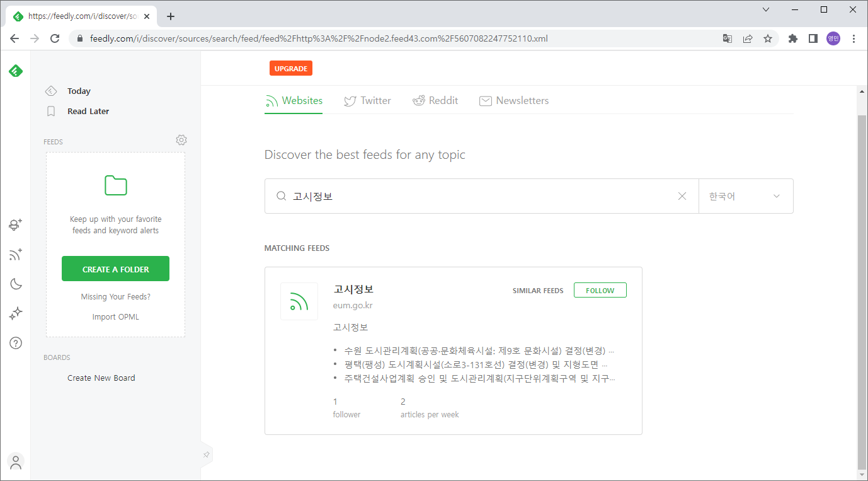Open the 한국어 language dropdown
Image resolution: width=868 pixels, height=481 pixels.
[746, 196]
